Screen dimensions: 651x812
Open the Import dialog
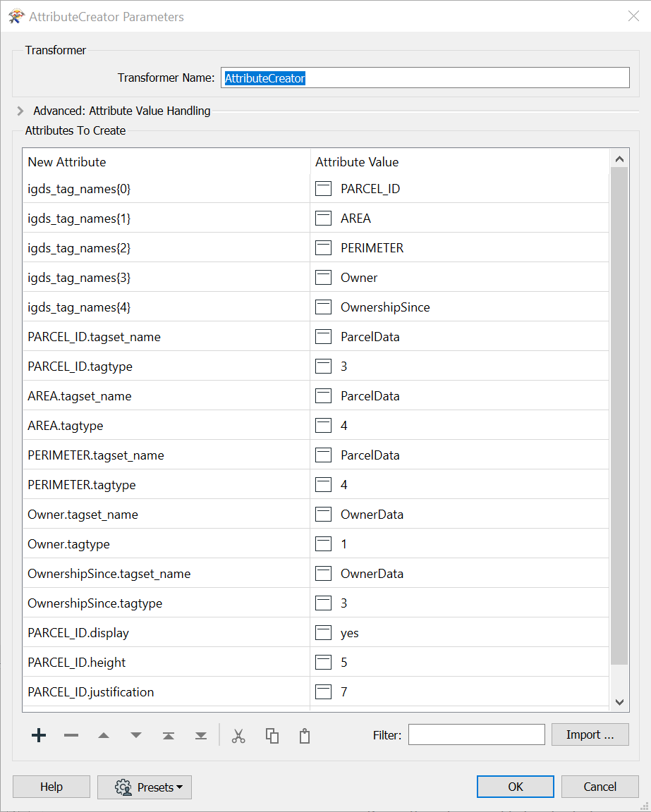(x=590, y=734)
